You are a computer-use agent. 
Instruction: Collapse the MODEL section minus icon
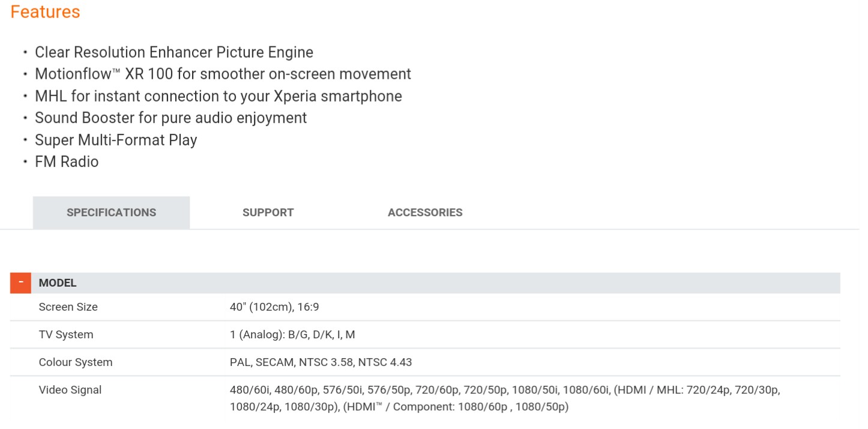20,282
